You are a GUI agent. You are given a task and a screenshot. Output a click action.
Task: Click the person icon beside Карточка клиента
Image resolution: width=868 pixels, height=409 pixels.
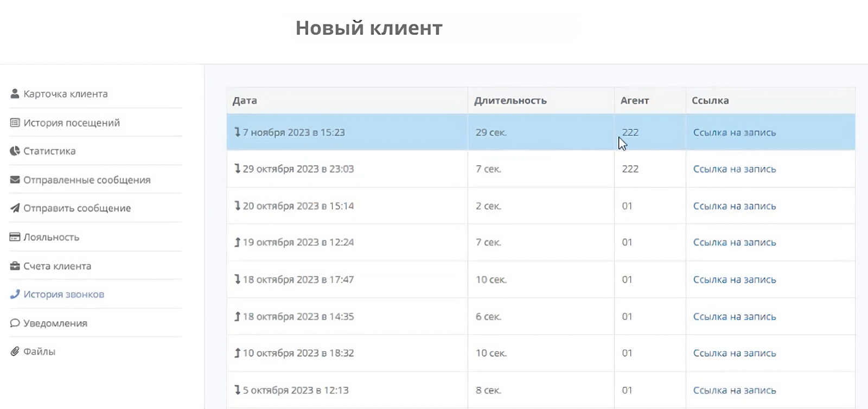click(15, 94)
